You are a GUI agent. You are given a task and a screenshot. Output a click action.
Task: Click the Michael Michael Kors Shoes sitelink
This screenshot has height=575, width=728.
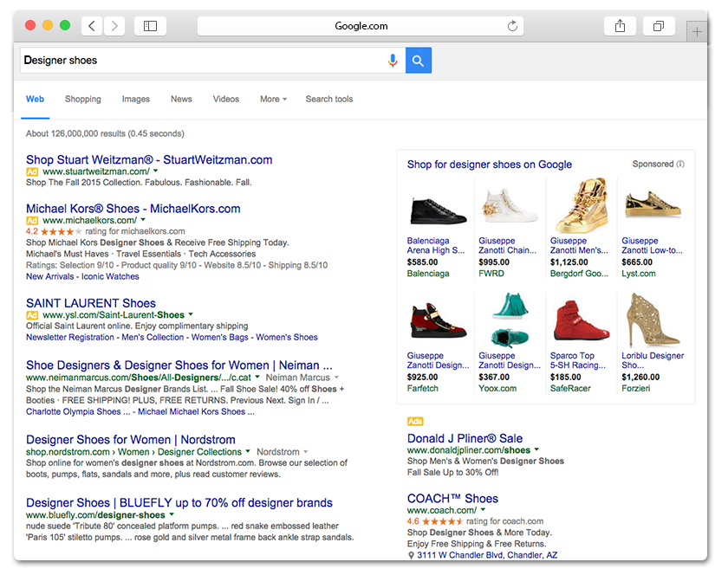pyautogui.click(x=196, y=411)
